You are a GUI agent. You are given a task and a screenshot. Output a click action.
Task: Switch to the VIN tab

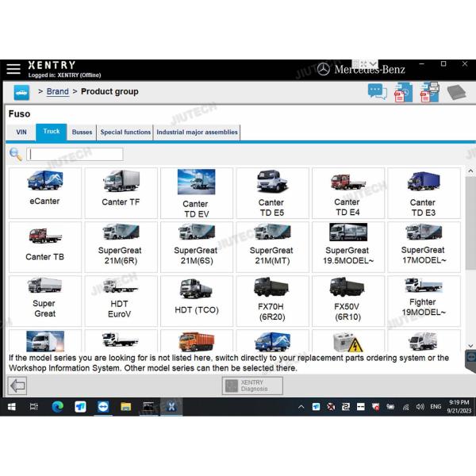pos(21,132)
